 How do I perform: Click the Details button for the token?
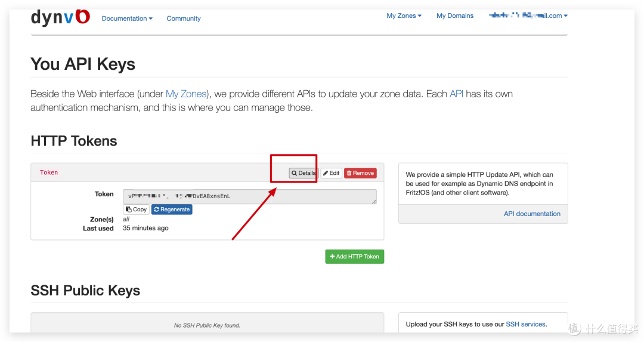click(x=304, y=173)
